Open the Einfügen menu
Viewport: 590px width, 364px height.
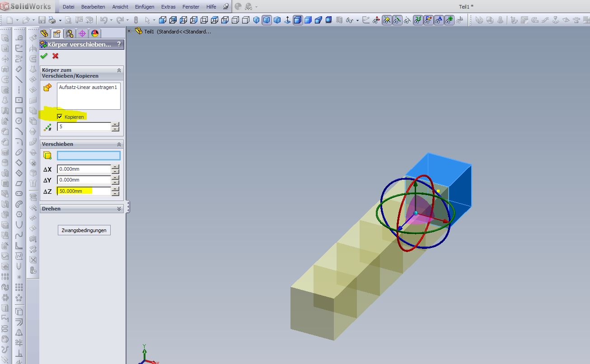point(145,7)
